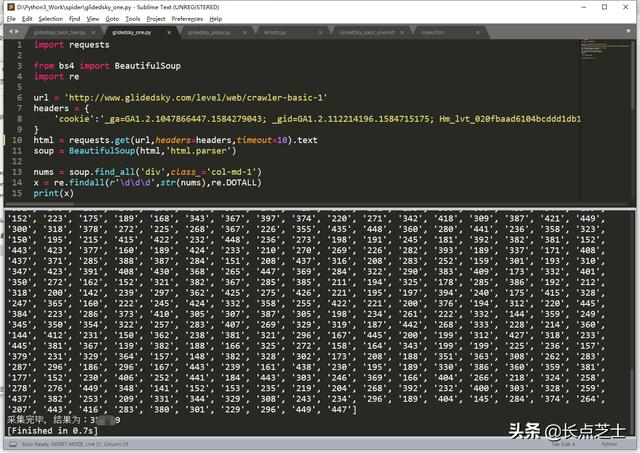640x453 pixels.
Task: Maximize the Sublime Text window
Action: click(604, 7)
